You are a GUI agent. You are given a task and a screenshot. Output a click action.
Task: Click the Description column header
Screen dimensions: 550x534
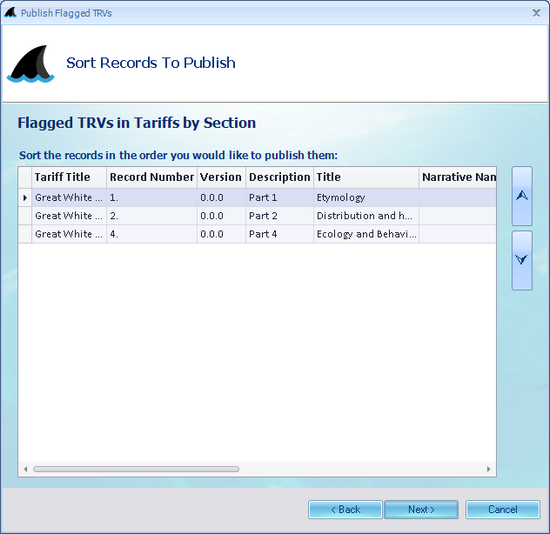[280, 177]
